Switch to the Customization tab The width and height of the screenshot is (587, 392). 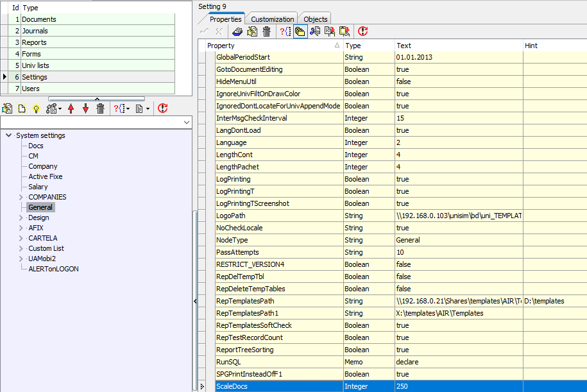(272, 19)
